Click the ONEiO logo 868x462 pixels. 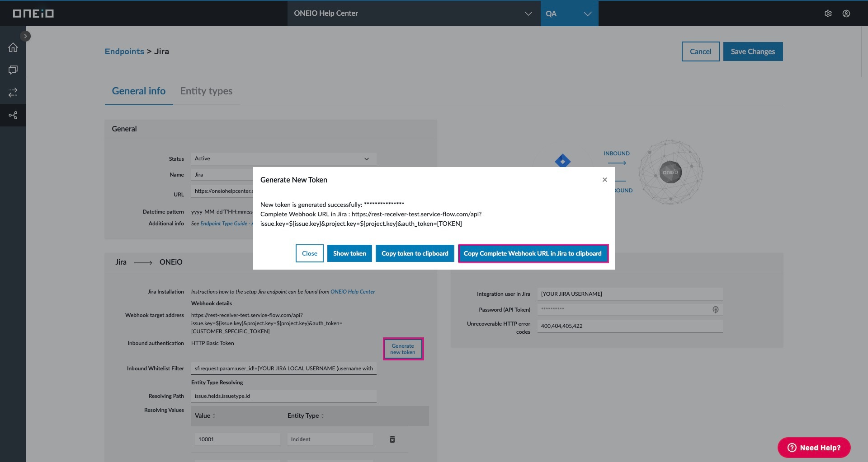point(33,14)
